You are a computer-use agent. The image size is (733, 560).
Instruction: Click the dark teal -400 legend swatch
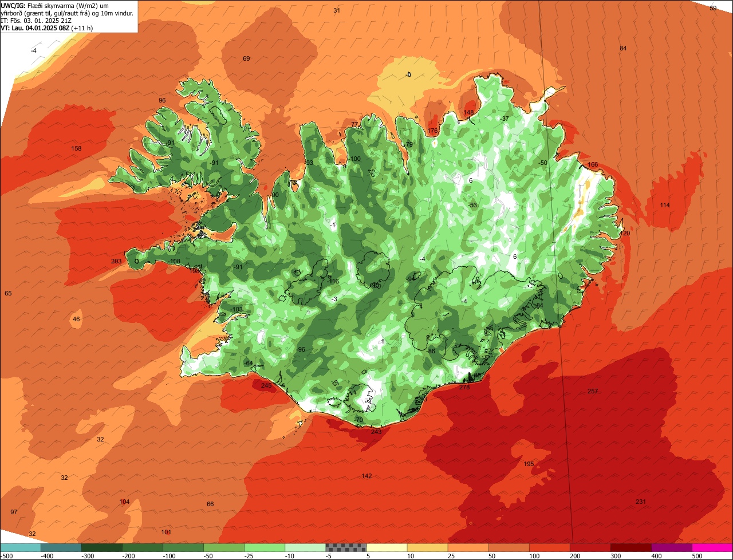[x=61, y=547]
